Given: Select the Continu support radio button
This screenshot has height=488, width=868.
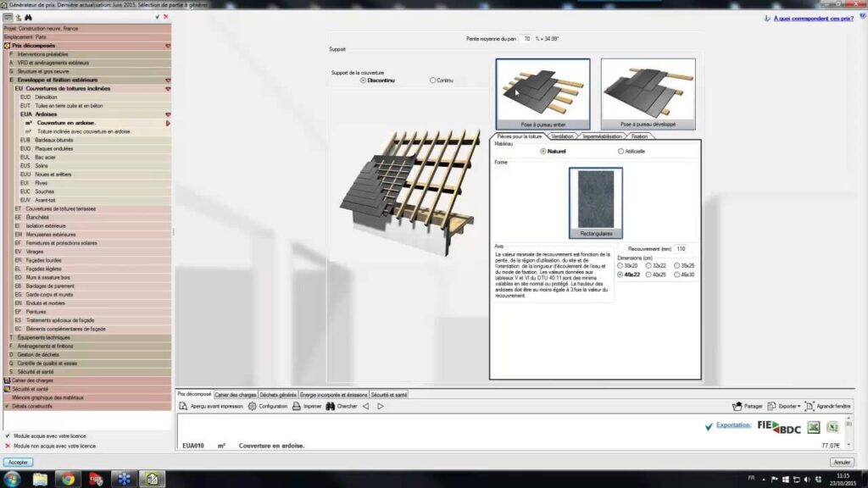Looking at the screenshot, I should [x=433, y=80].
